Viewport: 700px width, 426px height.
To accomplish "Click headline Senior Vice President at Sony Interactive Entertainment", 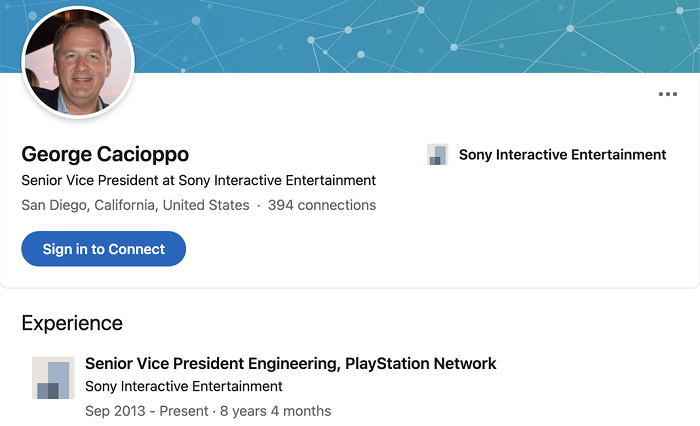I will (199, 180).
